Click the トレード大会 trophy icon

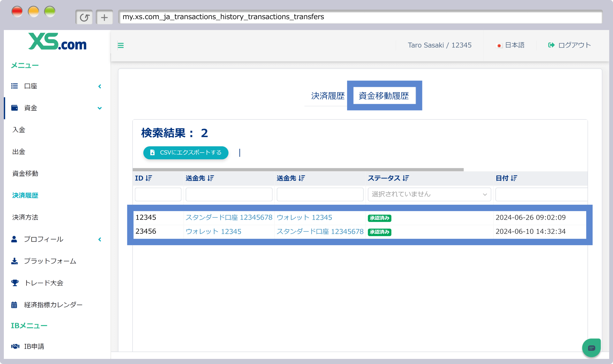click(15, 283)
